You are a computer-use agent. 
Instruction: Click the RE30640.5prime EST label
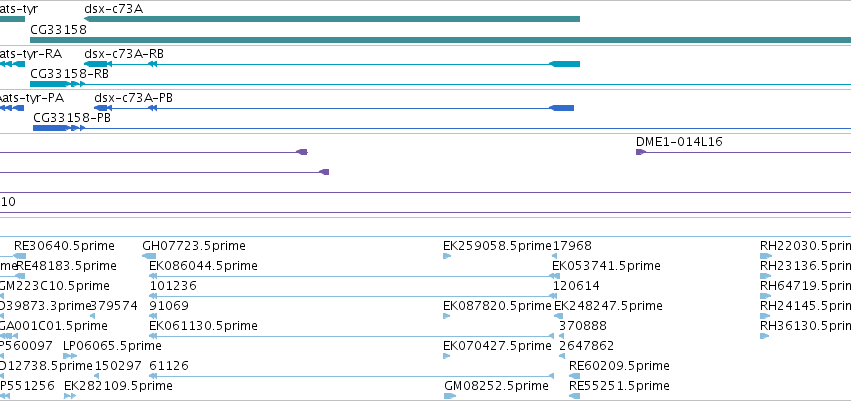coord(64,246)
